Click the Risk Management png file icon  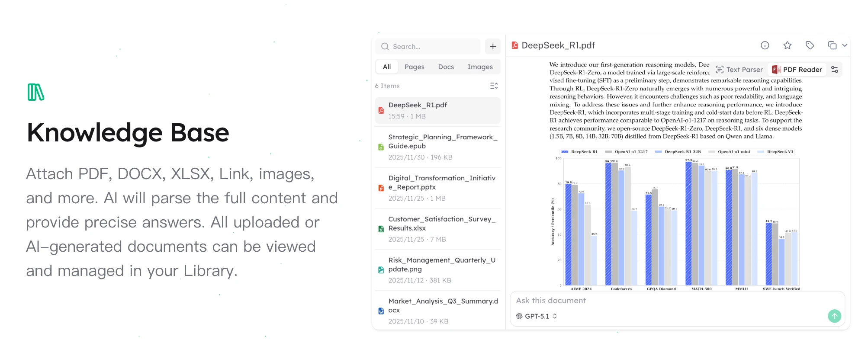pyautogui.click(x=381, y=270)
